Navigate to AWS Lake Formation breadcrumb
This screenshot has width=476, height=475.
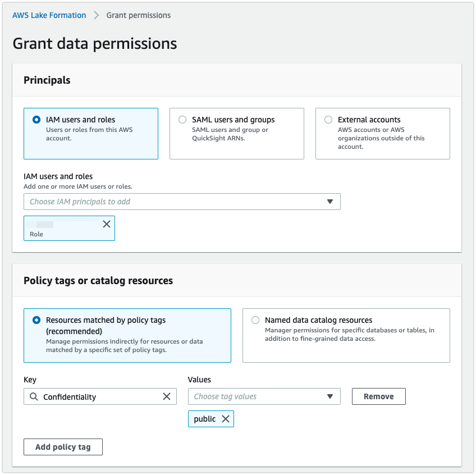tap(49, 15)
